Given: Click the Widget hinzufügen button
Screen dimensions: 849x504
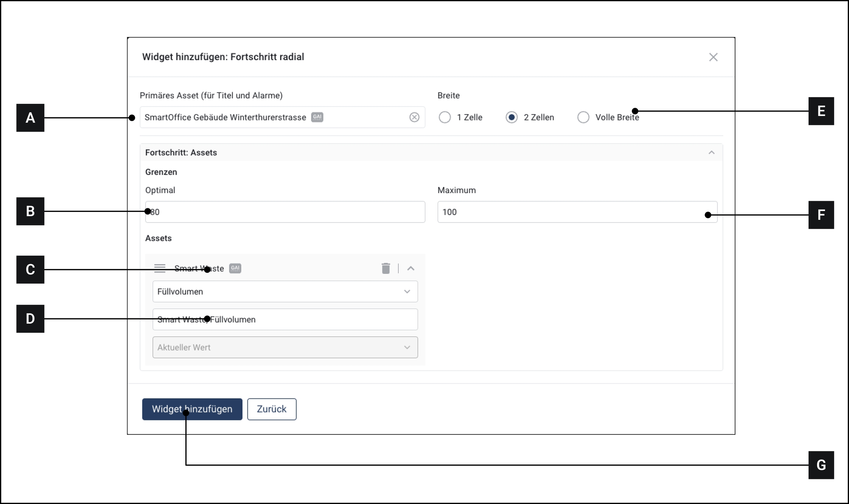Looking at the screenshot, I should point(192,409).
